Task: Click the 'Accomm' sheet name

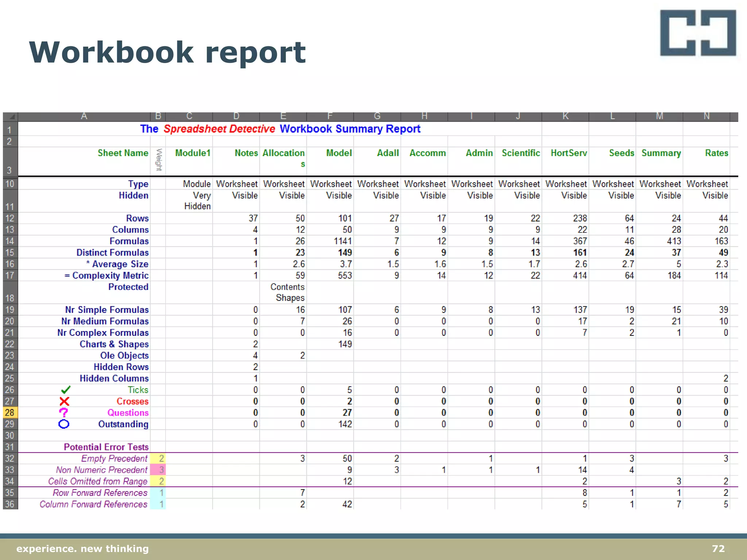Action: 427,153
